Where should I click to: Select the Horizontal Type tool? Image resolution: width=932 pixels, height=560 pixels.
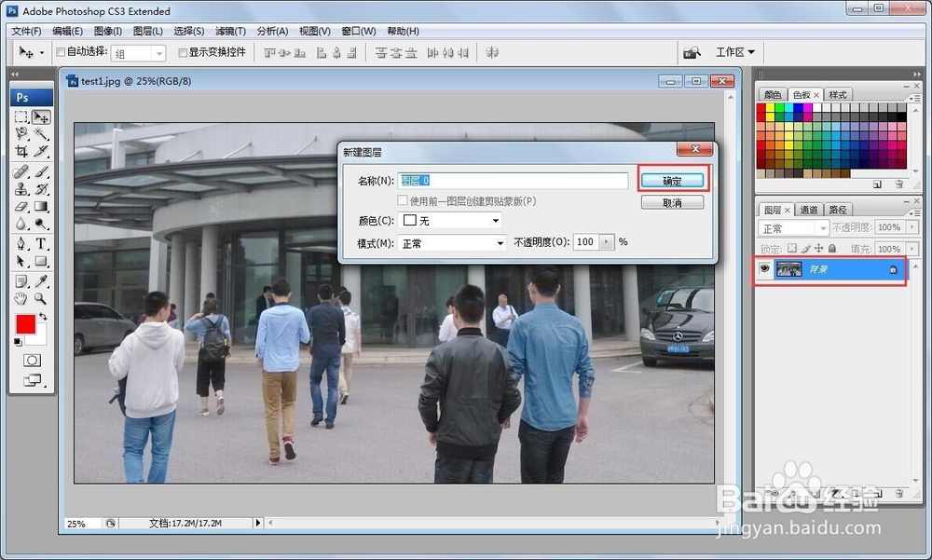coord(40,243)
